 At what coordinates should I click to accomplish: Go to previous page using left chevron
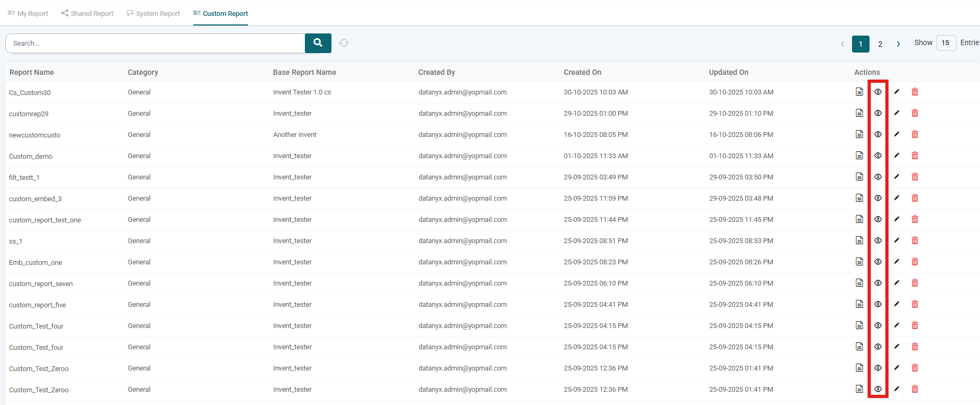(x=842, y=44)
